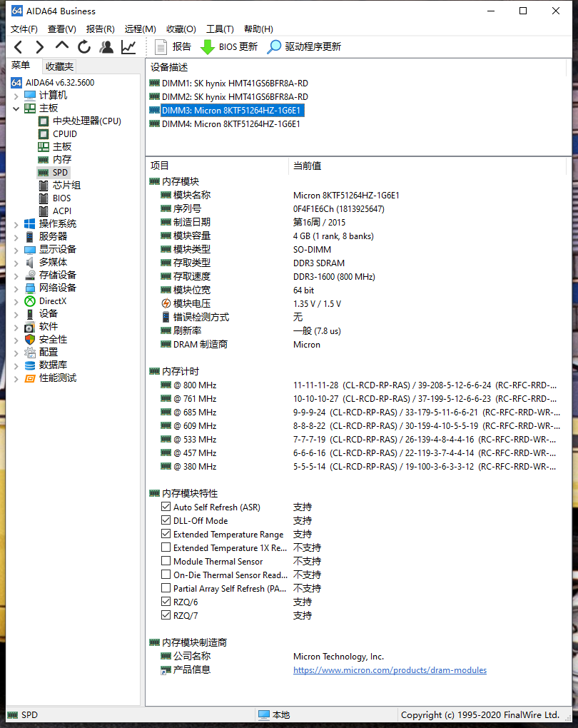Toggle RZQ/6 checkbox
This screenshot has width=578, height=728.
click(166, 601)
